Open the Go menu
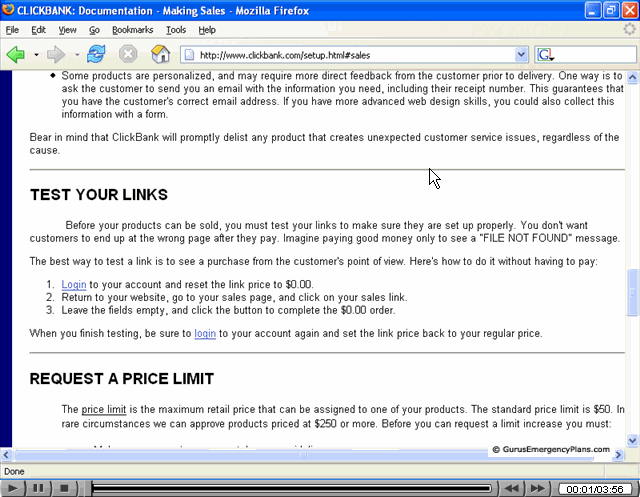The image size is (640, 497). tap(94, 30)
